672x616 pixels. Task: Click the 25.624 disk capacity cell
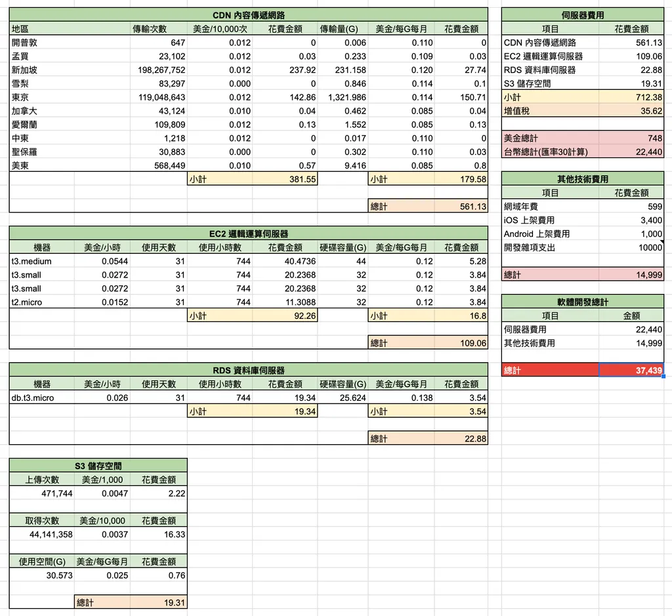pyautogui.click(x=343, y=398)
